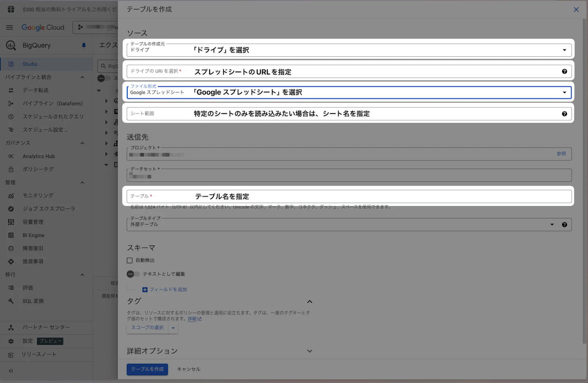Click the help icon beside ドライブの URI field
The width and height of the screenshot is (588, 383).
[564, 72]
